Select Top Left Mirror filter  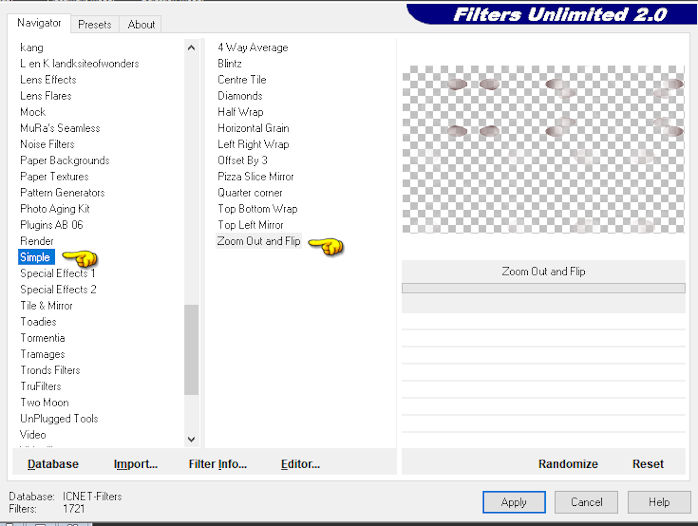(x=250, y=225)
